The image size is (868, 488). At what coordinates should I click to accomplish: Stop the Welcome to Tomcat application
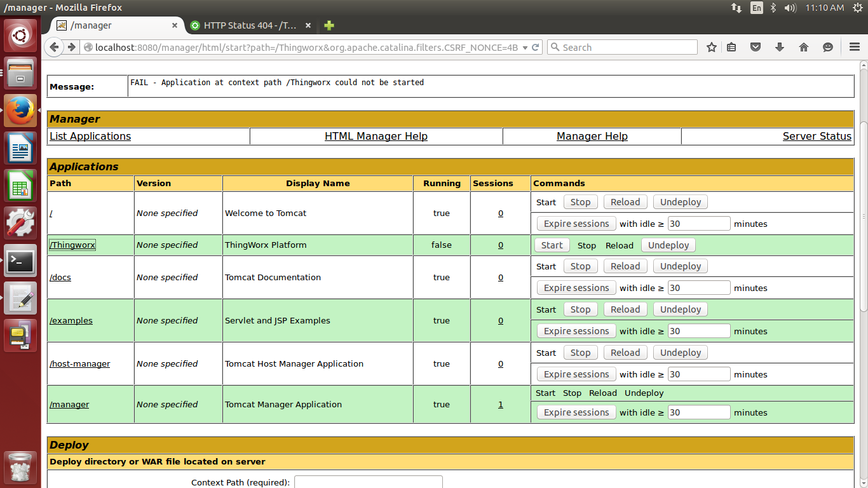(580, 202)
